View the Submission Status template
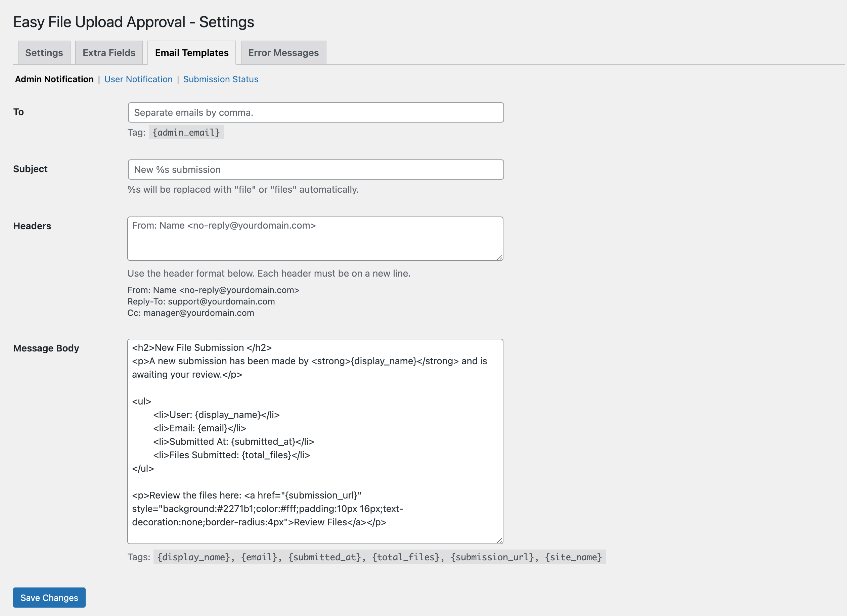Viewport: 847px width, 616px height. pyautogui.click(x=220, y=79)
